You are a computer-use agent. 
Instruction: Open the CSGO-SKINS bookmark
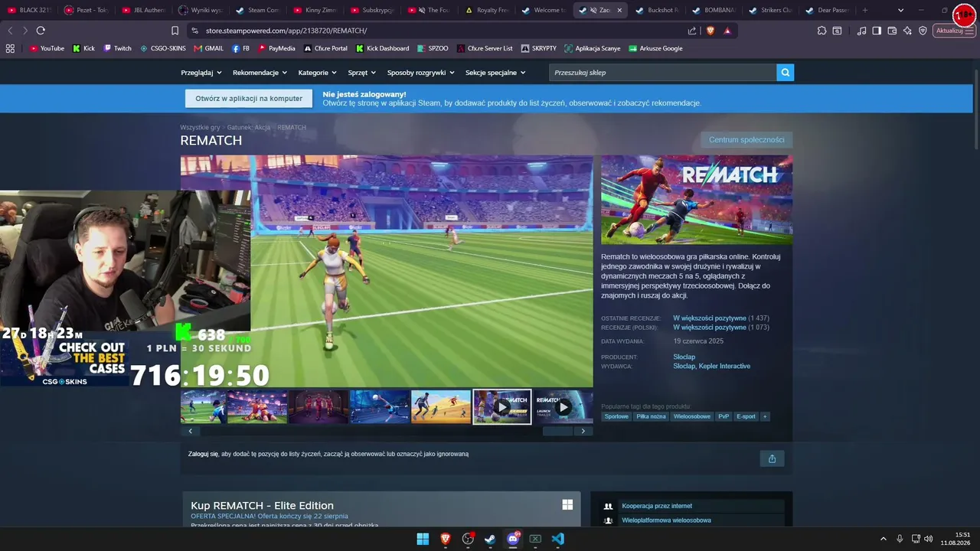pyautogui.click(x=163, y=48)
